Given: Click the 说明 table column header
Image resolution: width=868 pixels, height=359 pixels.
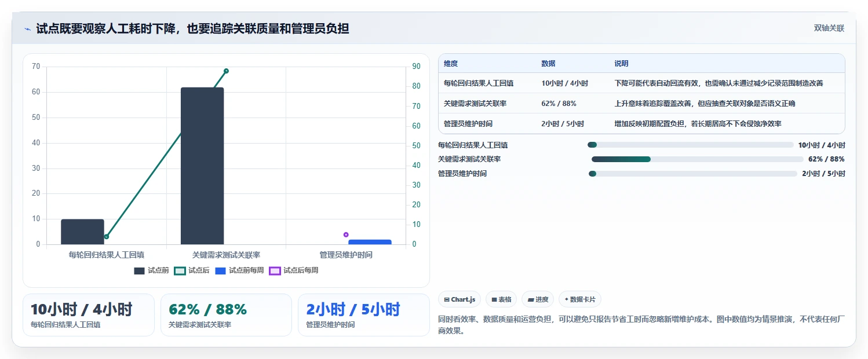Looking at the screenshot, I should pos(622,64).
